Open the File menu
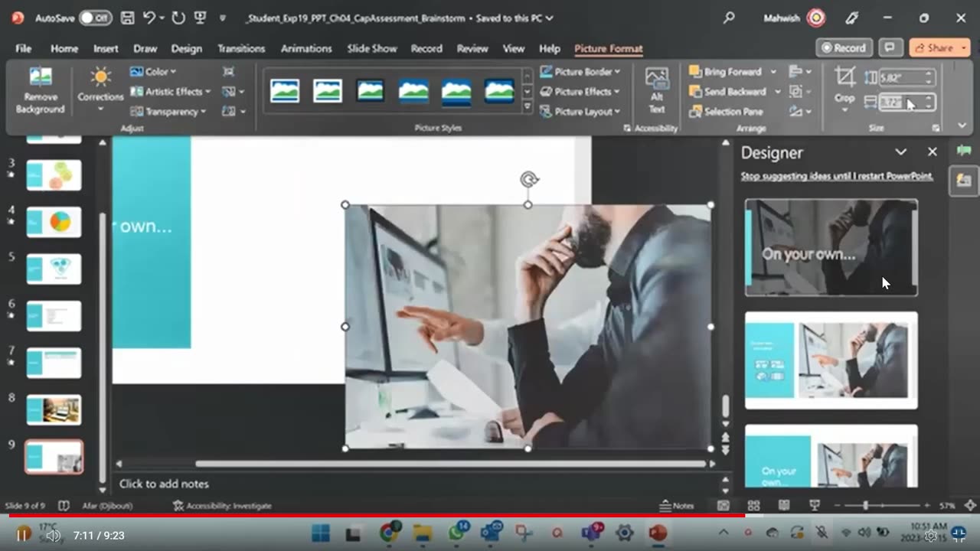This screenshot has height=551, width=980. [24, 48]
